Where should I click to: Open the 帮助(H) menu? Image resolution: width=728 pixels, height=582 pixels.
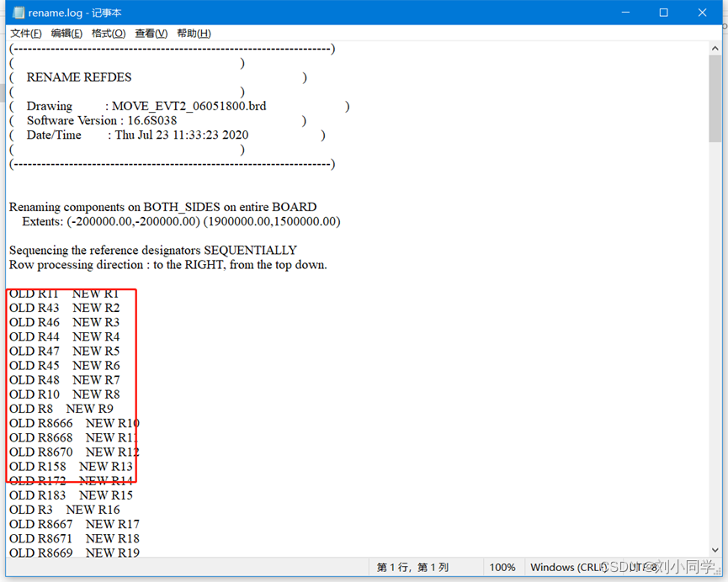[194, 34]
